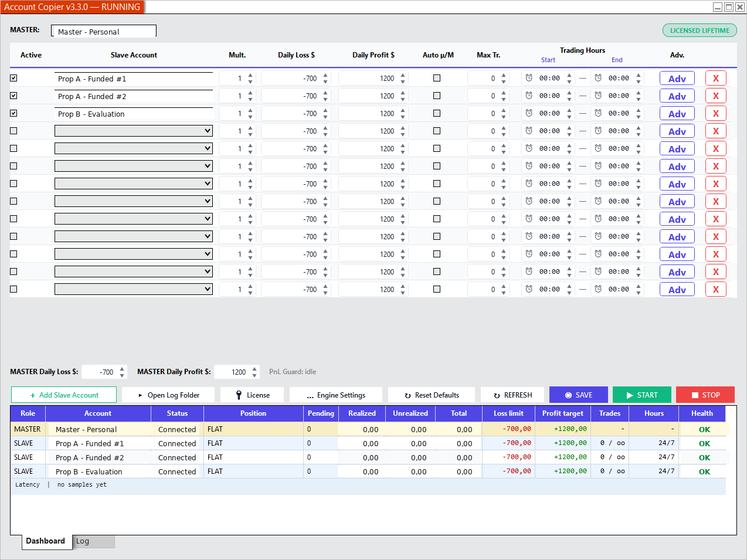Select the Prop A - Funded #2 status row
The width and height of the screenshot is (747, 560).
(x=368, y=457)
